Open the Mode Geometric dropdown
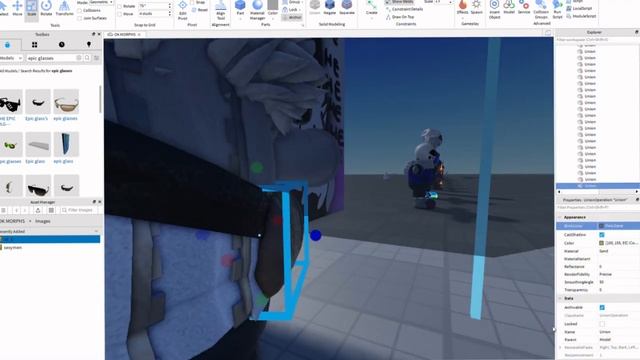The height and width of the screenshot is (360, 640). coord(101,2)
